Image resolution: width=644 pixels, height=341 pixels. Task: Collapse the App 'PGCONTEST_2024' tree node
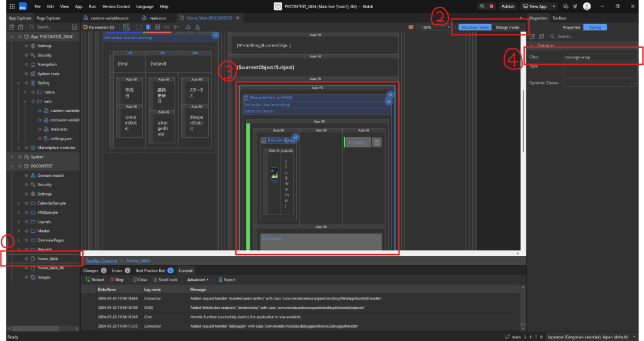11,37
